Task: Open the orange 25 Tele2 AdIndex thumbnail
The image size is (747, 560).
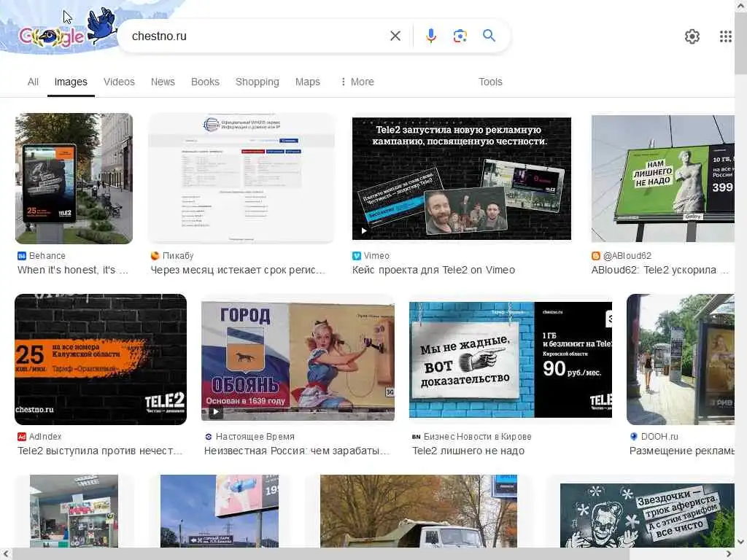Action: click(101, 359)
